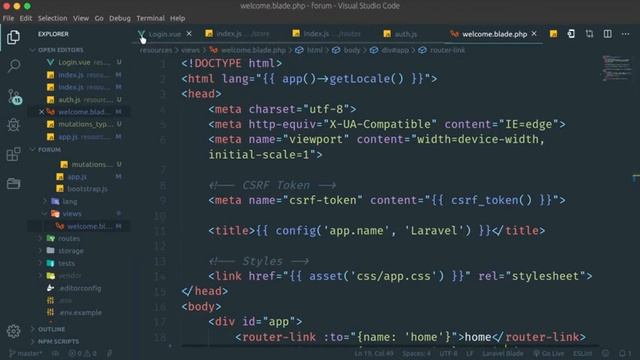Expand the NPM SCRIPTS panel
640x360 pixels.
tap(58, 341)
